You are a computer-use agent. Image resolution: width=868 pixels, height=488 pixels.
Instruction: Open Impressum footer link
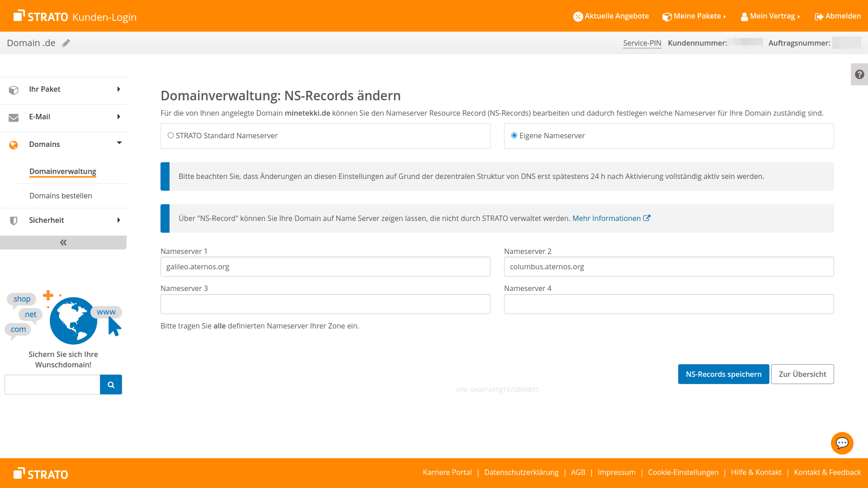[616, 472]
